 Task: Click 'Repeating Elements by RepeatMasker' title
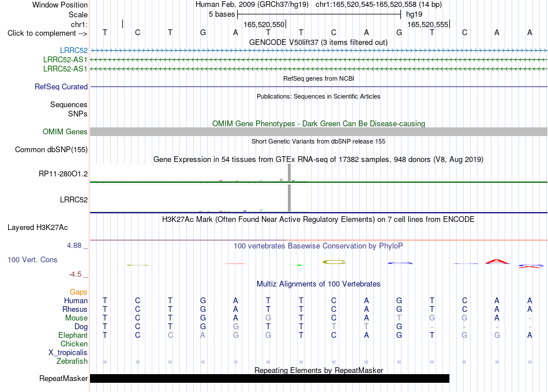[318, 370]
